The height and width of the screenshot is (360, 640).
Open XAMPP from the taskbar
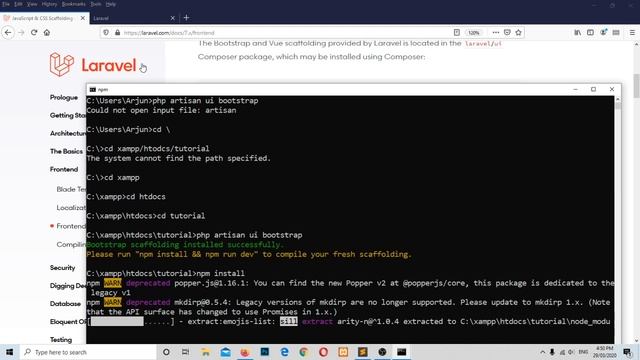(343, 352)
